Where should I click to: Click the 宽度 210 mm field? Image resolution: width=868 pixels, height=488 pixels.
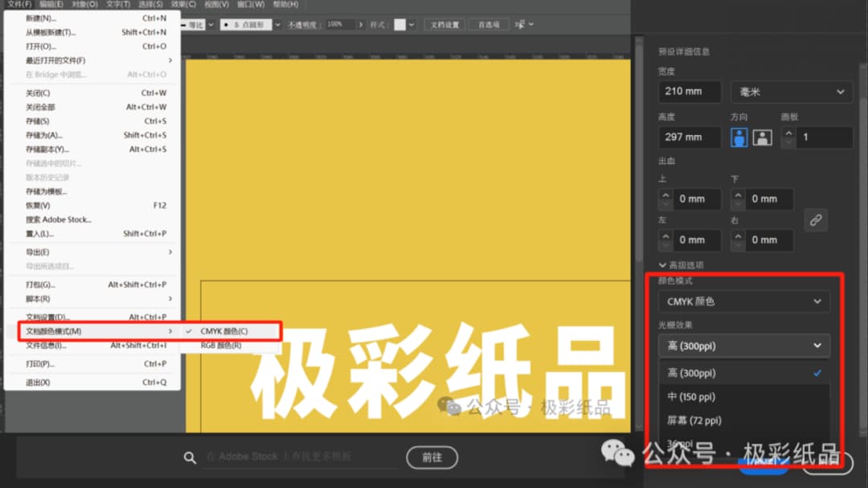click(x=690, y=92)
